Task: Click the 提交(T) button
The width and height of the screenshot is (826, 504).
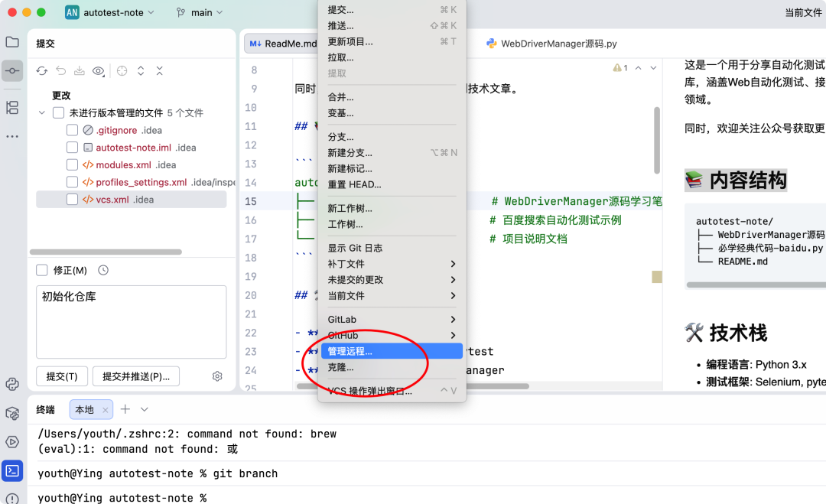Action: pyautogui.click(x=62, y=376)
